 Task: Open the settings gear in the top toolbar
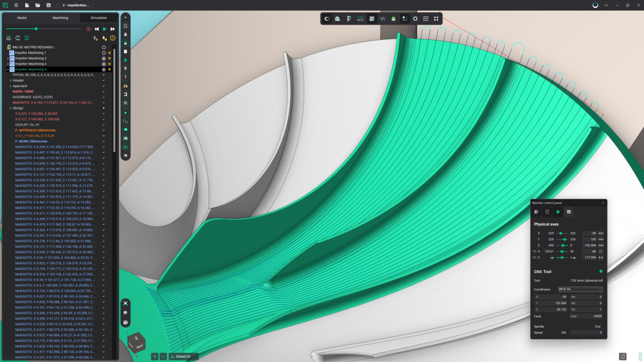pos(415,19)
